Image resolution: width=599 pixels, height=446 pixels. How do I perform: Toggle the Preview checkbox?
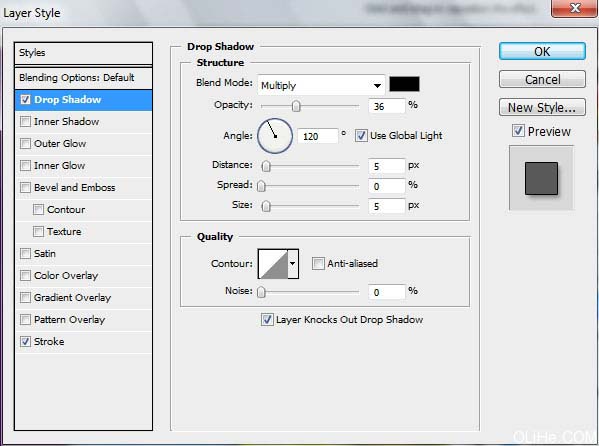tap(518, 131)
